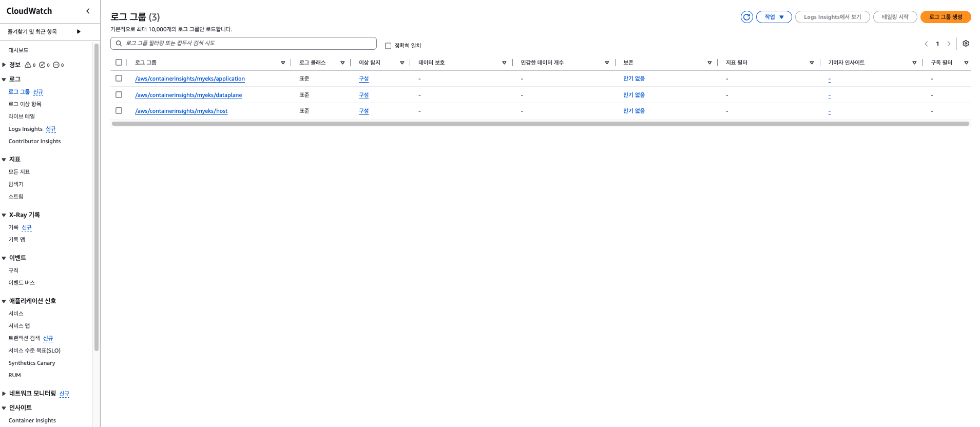Viewport: 980px width, 427px height.
Task: Check the myeks/host log group row
Action: tap(119, 110)
